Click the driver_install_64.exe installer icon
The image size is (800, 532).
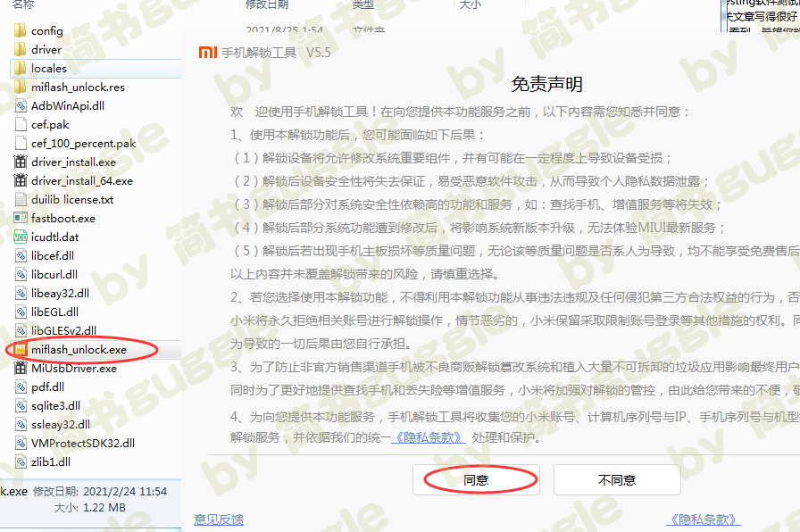pyautogui.click(x=21, y=181)
